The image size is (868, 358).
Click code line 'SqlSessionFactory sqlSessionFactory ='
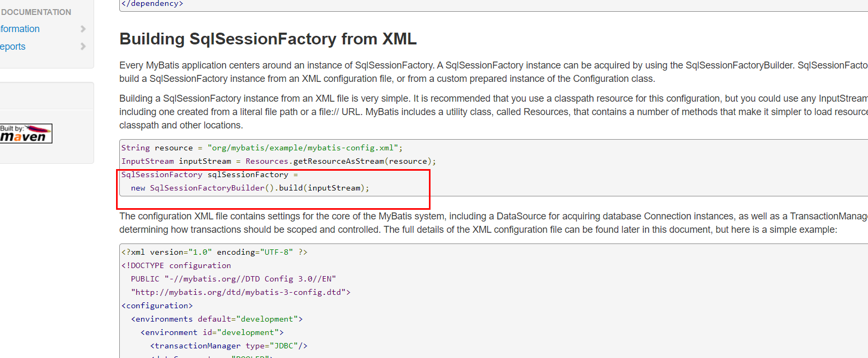210,174
